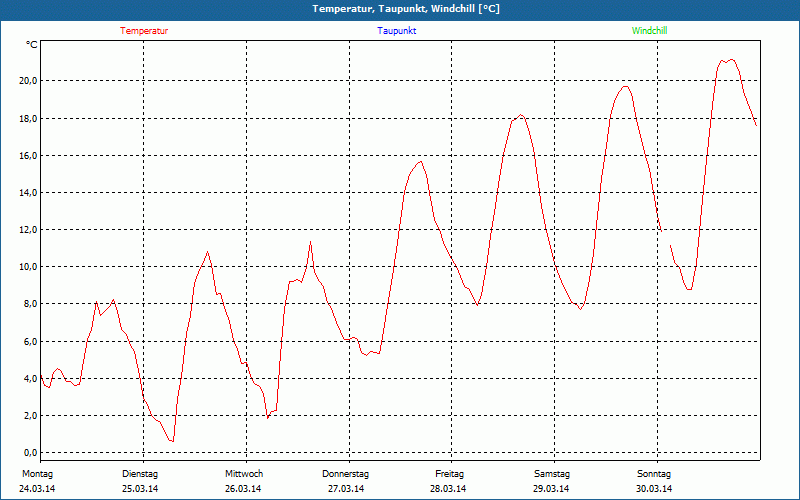800x500 pixels.
Task: Click the 16,0 y-axis value
Action: [x=28, y=156]
